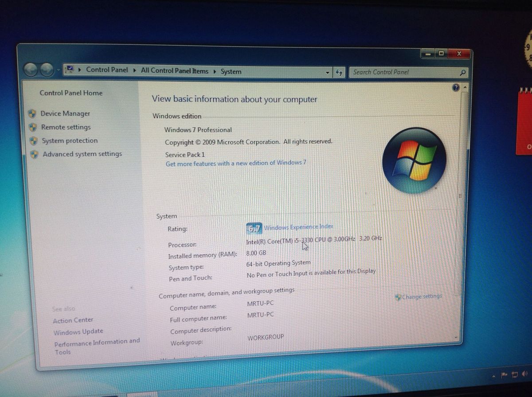Click the Windows 7 Professional text

click(198, 130)
